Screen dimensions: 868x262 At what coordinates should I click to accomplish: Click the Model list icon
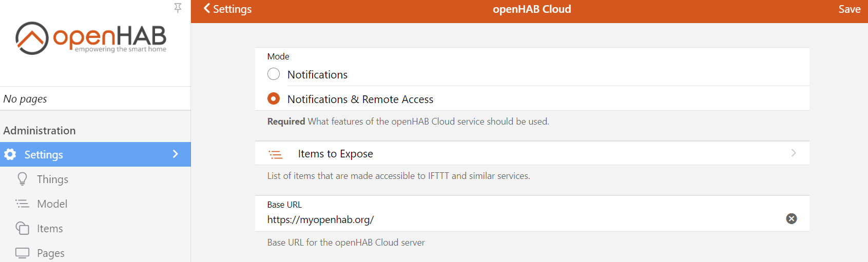22,204
